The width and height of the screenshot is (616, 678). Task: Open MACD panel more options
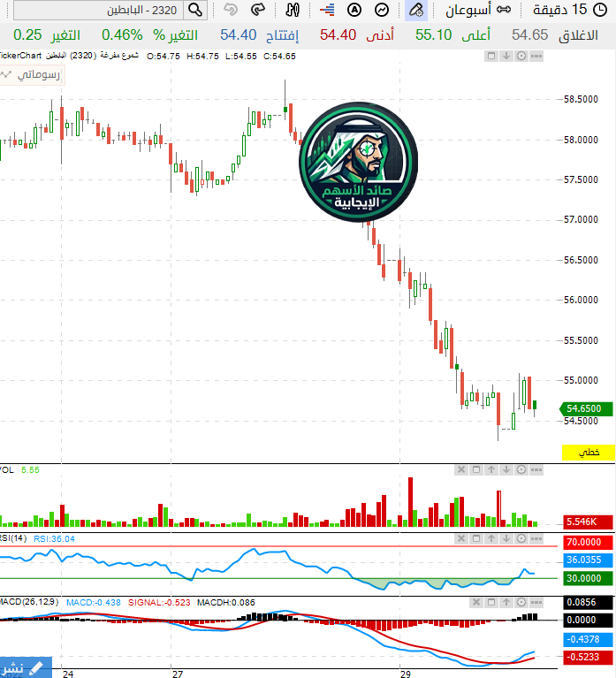tap(536, 602)
